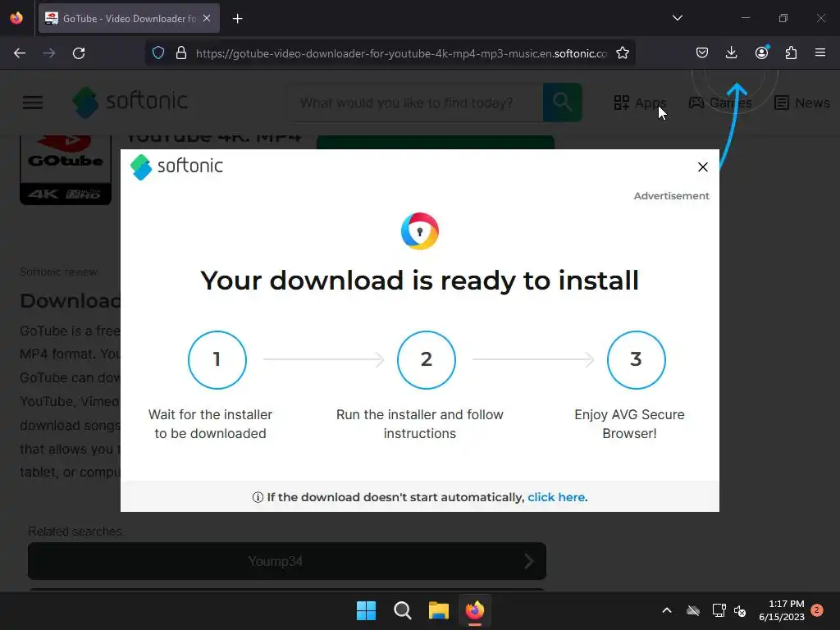
Task: View site security lock info
Action: pyautogui.click(x=181, y=53)
